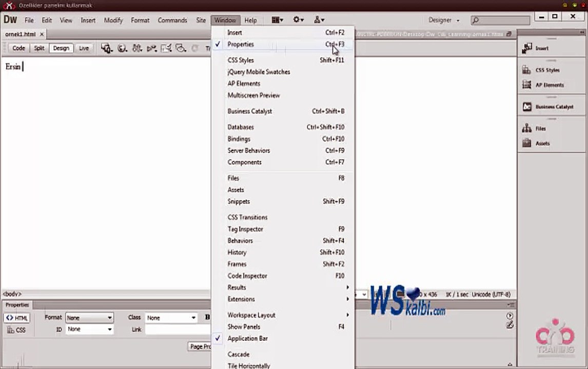Click the Files panel icon

tap(526, 129)
